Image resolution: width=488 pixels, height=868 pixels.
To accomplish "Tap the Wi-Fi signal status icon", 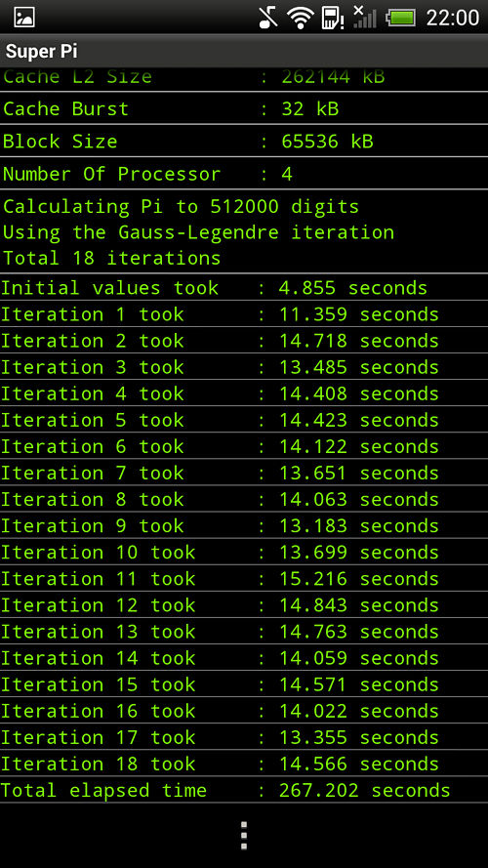I will [x=301, y=18].
